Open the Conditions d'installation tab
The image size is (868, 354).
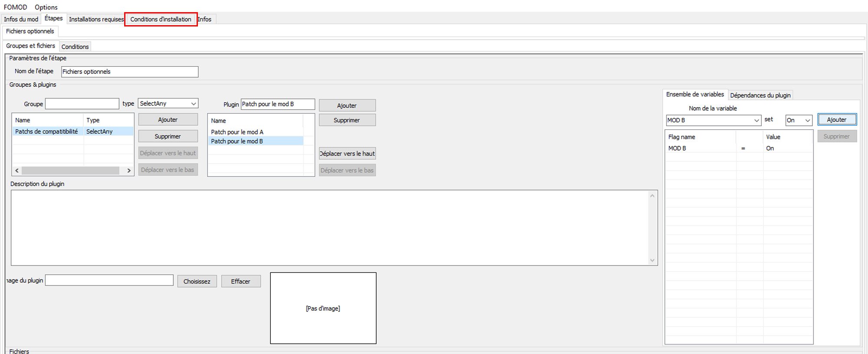[x=161, y=20]
